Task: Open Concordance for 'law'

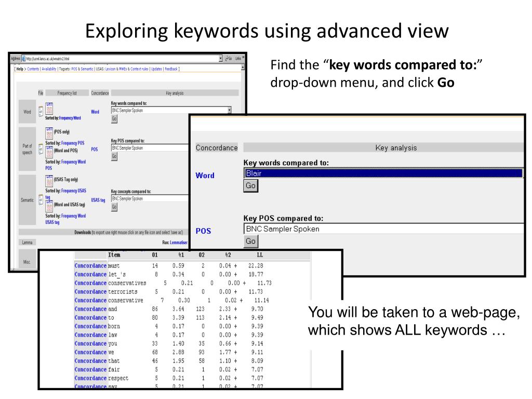Action: coord(90,335)
